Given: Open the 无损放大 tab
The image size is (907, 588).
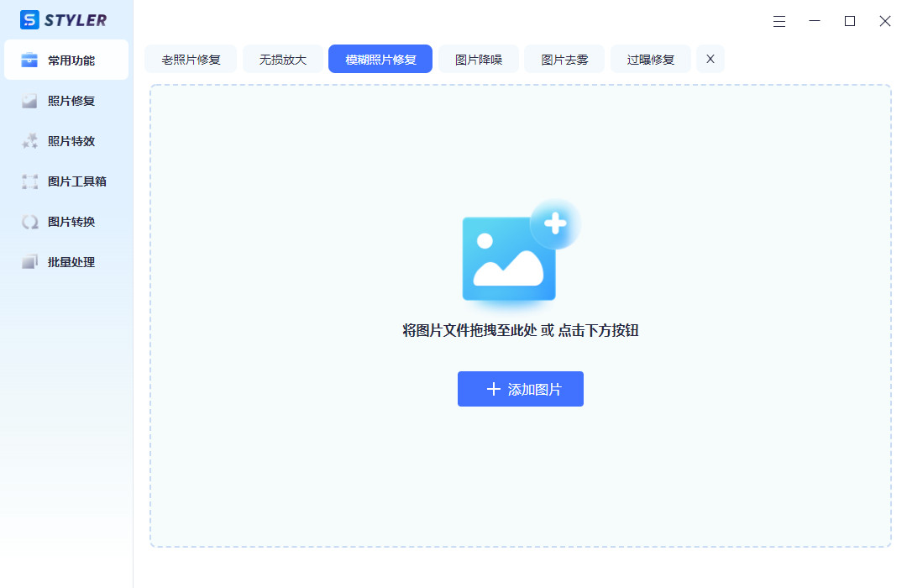Looking at the screenshot, I should coord(281,59).
